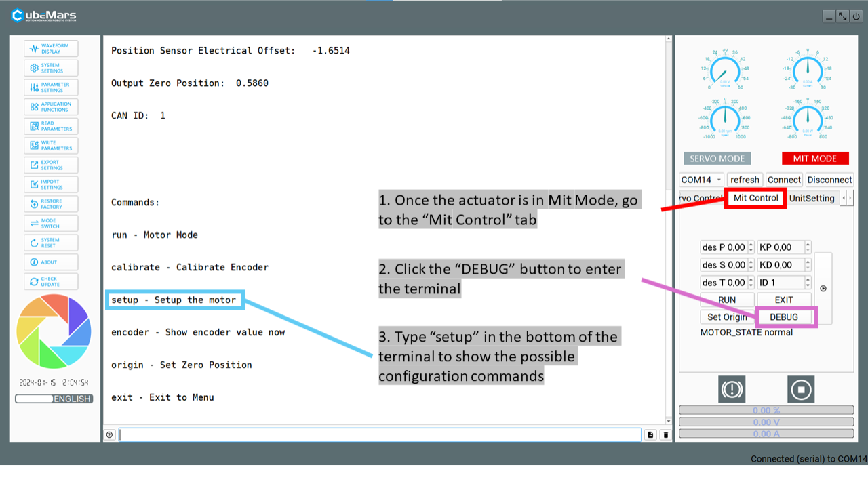Click the des P value stepper arrows

751,247
